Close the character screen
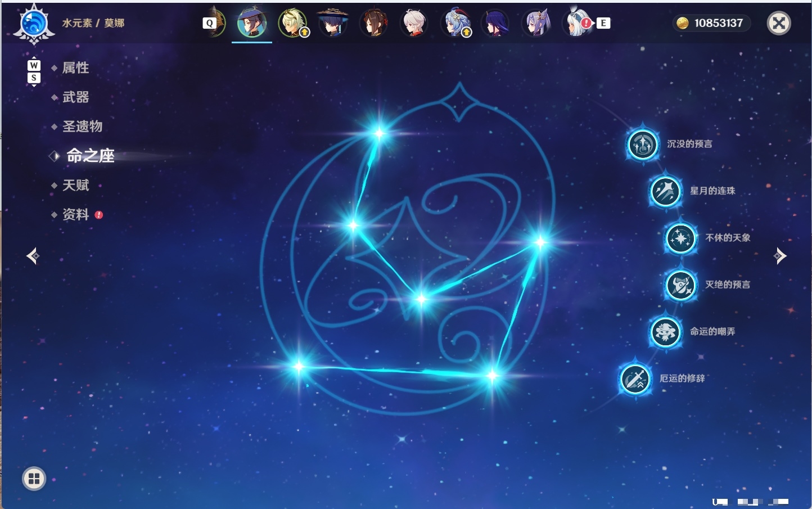The image size is (812, 509). 779,23
